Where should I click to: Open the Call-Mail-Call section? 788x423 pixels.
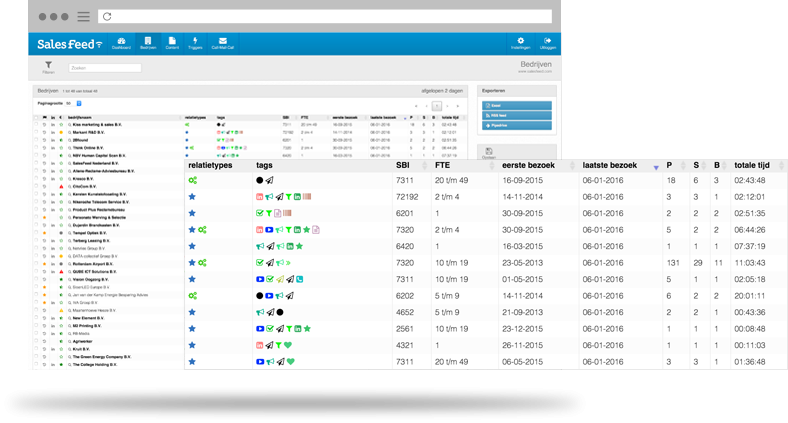223,44
